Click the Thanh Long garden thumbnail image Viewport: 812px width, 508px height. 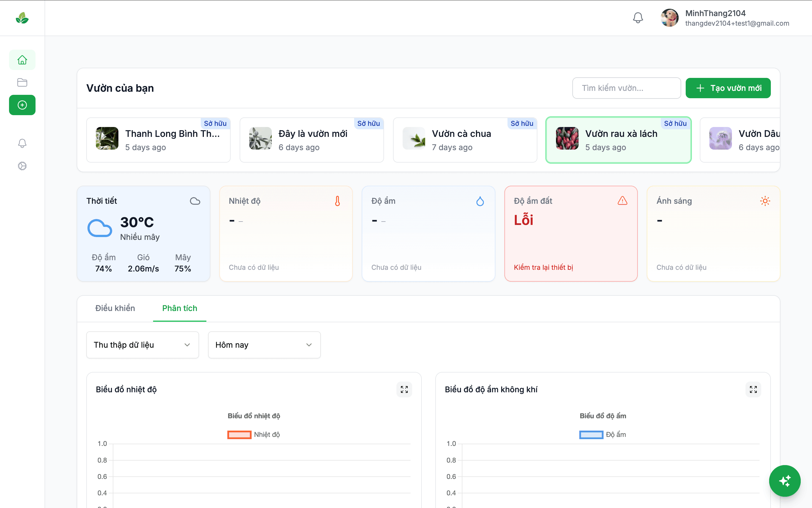click(x=107, y=138)
